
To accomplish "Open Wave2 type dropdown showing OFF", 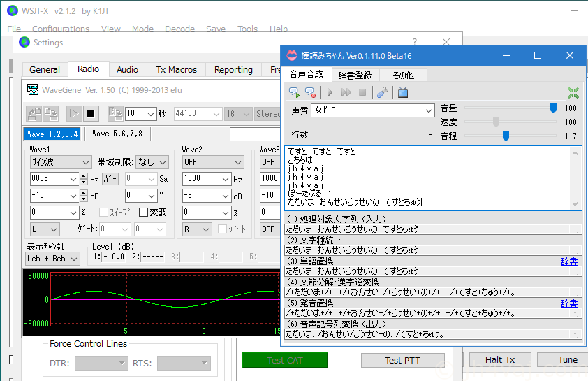I will click(x=213, y=162).
